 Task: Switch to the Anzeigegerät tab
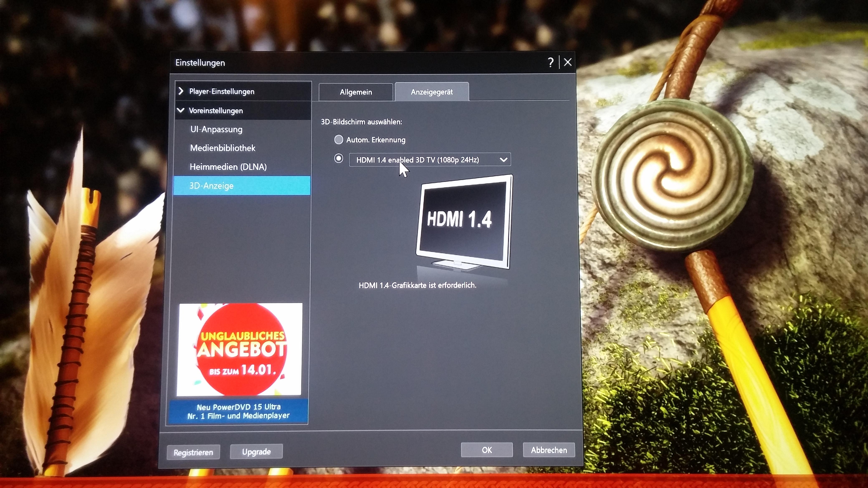[432, 92]
